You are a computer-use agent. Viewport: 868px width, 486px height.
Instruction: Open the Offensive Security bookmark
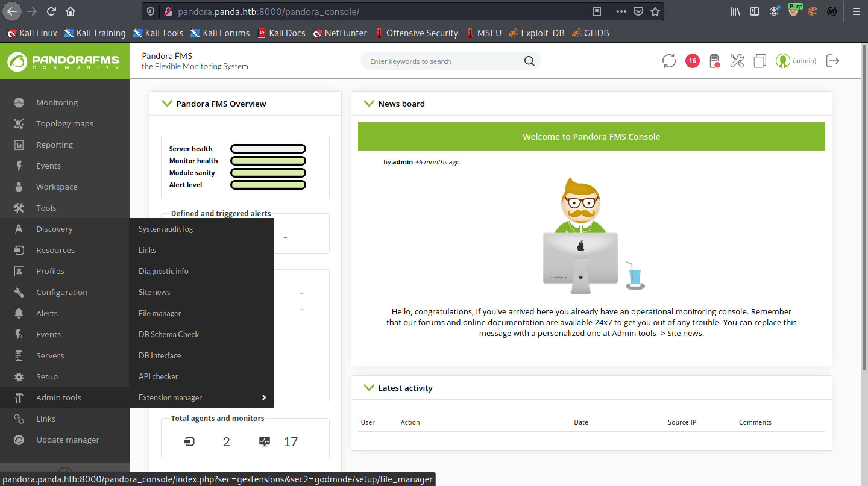[417, 33]
